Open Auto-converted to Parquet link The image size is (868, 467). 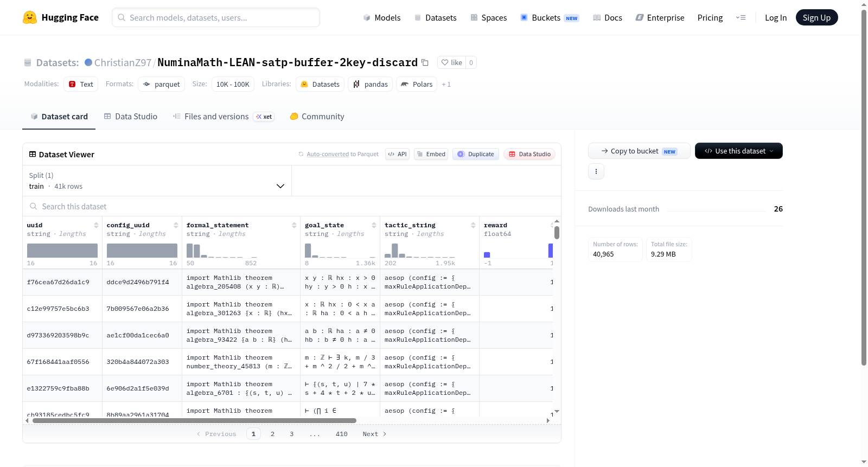(342, 154)
